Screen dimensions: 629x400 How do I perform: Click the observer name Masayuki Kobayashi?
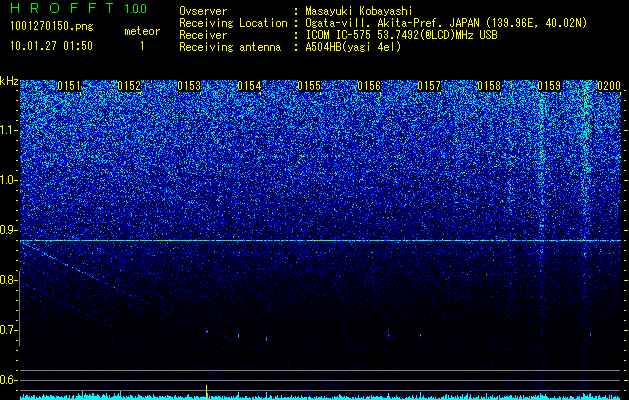pyautogui.click(x=359, y=11)
